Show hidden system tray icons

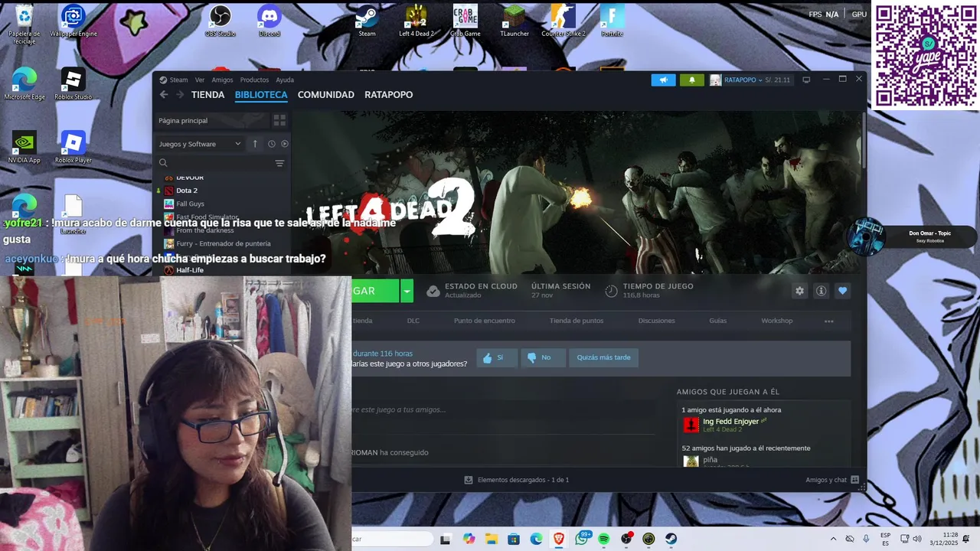833,539
